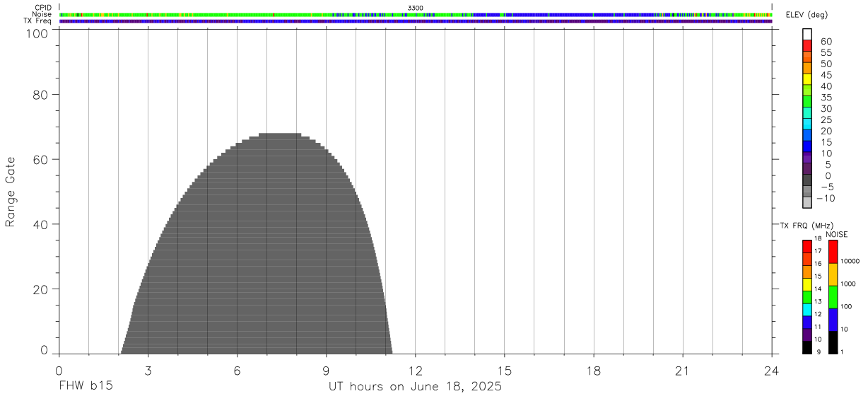Select the black bottom segment of NOISE bar
This screenshot has width=868, height=401.
tap(833, 342)
